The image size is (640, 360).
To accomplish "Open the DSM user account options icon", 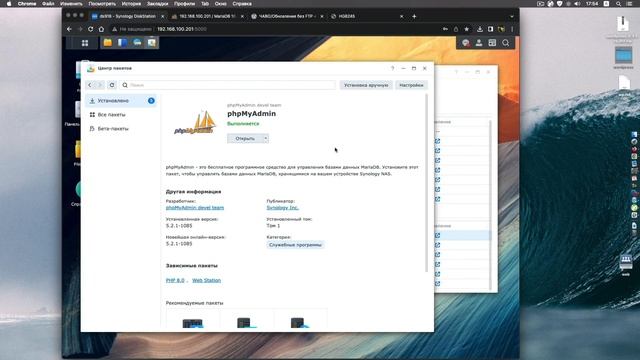I will point(479,43).
